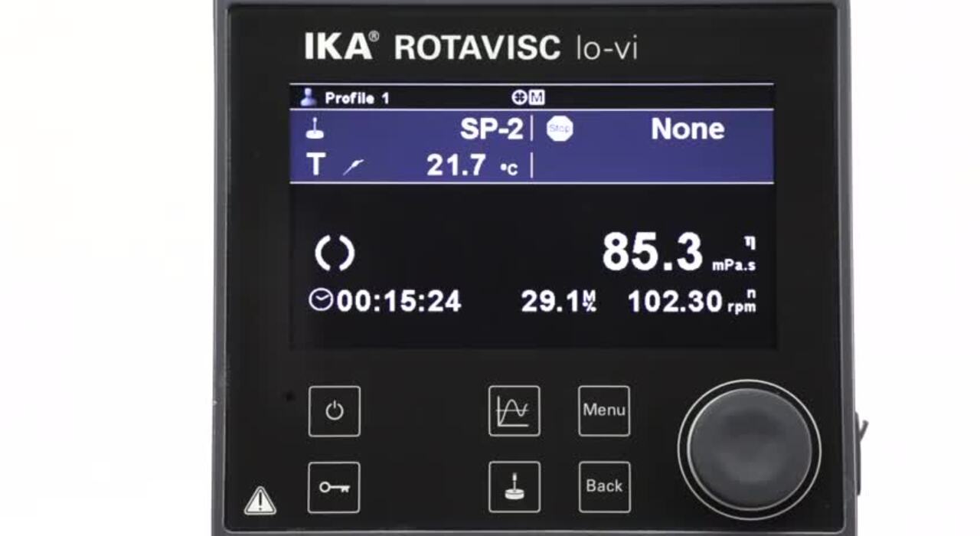Click the round rotary knob

click(749, 449)
